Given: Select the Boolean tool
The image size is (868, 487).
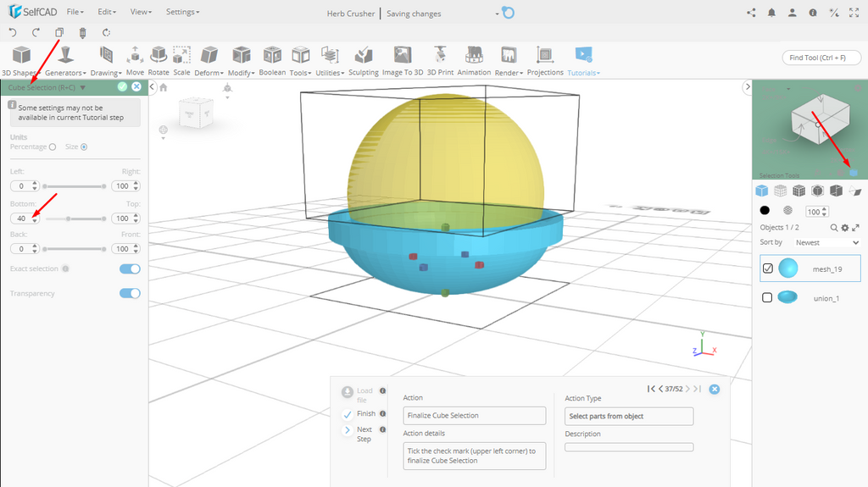Looking at the screenshot, I should tap(272, 61).
